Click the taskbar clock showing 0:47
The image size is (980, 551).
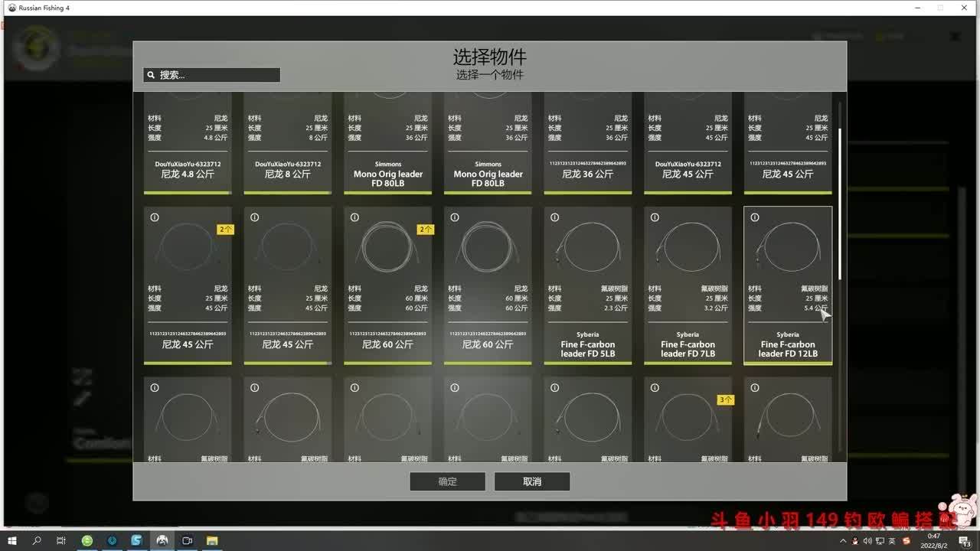pos(934,540)
